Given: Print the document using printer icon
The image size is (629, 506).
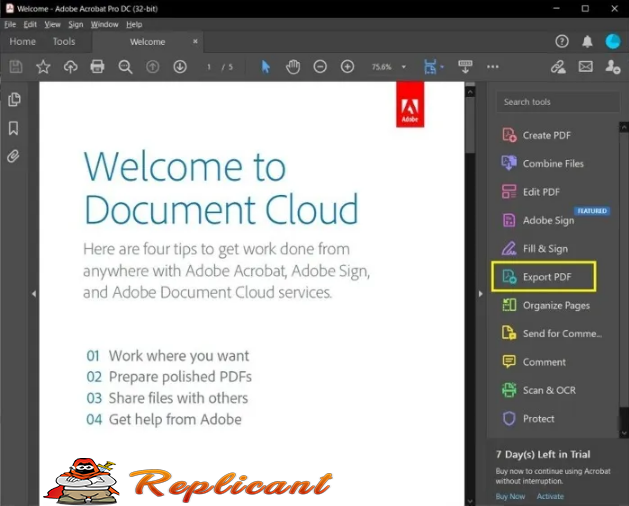Looking at the screenshot, I should tap(97, 67).
